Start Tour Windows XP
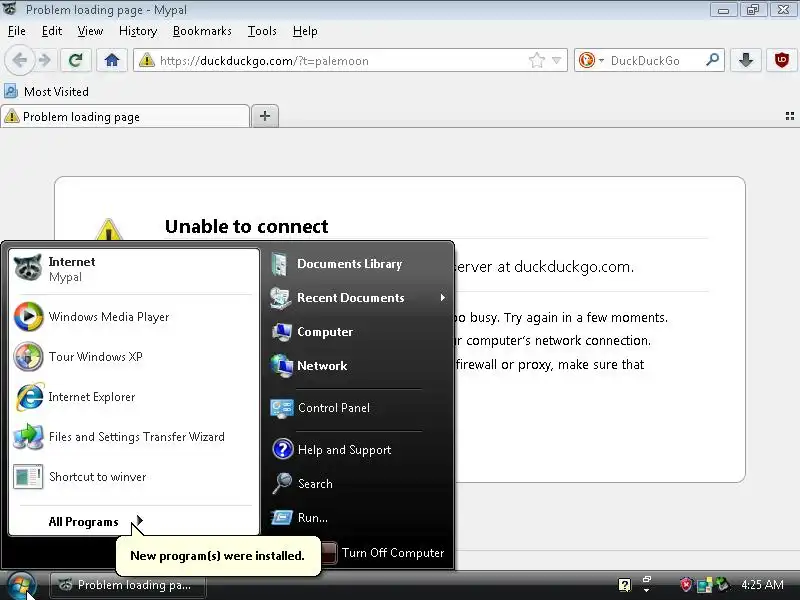This screenshot has height=600, width=800. (x=134, y=356)
